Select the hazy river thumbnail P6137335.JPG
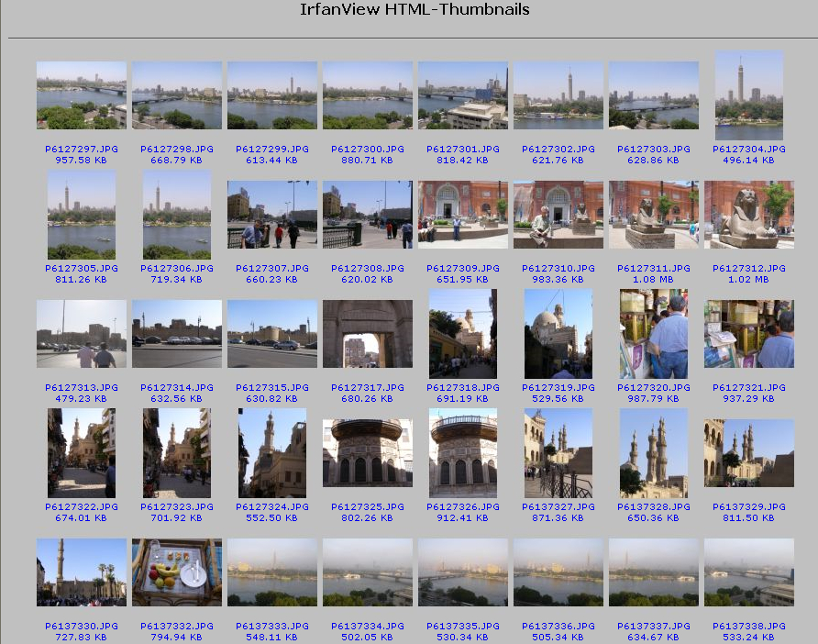Image resolution: width=818 pixels, height=644 pixels. [463, 572]
